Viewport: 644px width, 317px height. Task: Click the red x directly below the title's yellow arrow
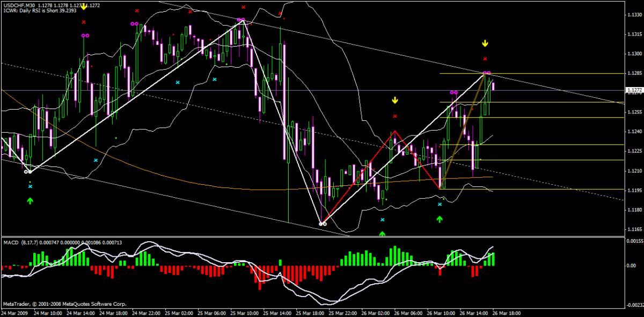(84, 22)
